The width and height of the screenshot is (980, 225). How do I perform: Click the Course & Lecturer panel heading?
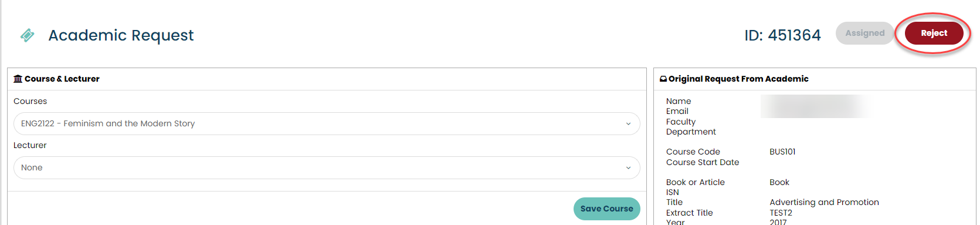pos(62,79)
